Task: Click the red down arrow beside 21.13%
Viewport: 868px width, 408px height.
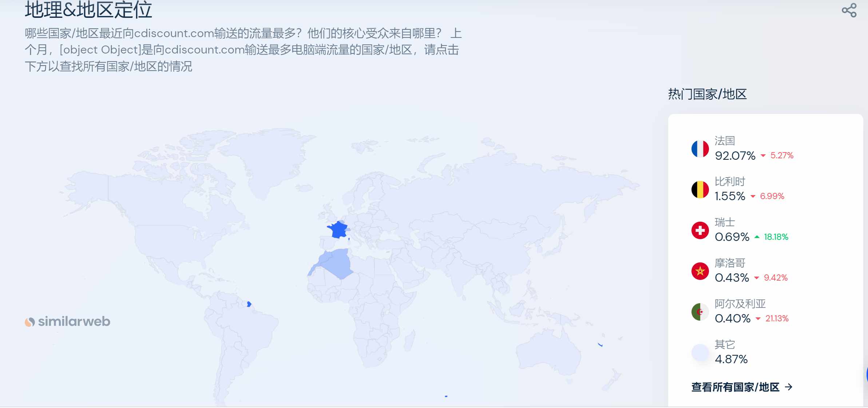Action: pos(758,319)
